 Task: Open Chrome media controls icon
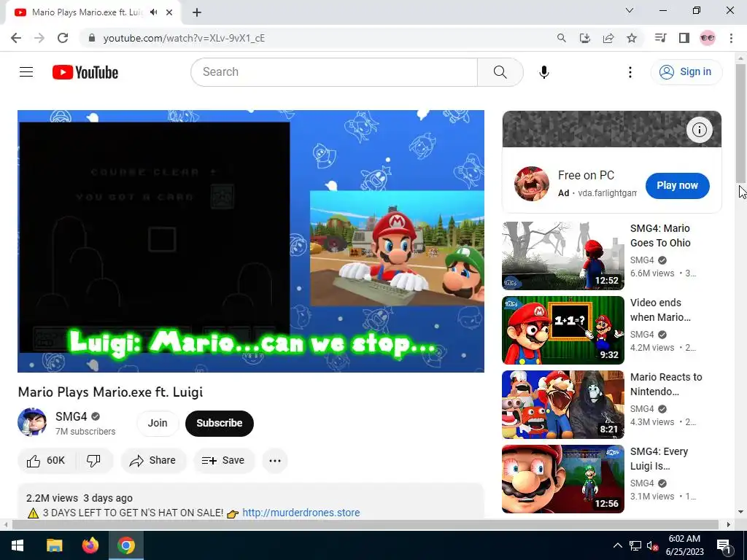[660, 38]
